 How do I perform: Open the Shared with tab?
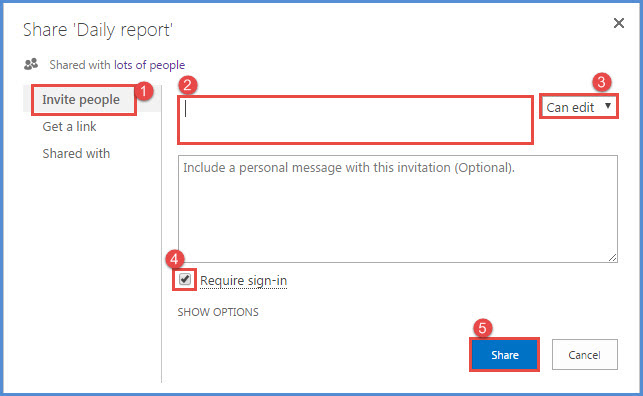point(76,154)
